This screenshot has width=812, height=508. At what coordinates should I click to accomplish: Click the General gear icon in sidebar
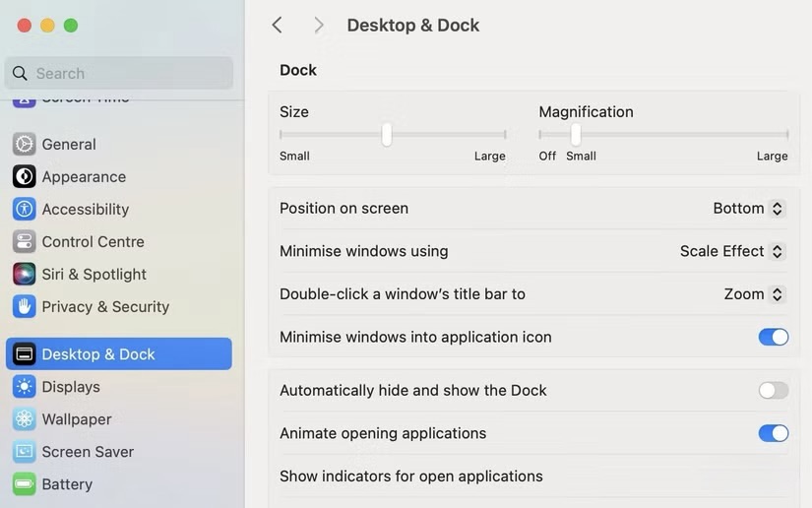coord(25,144)
